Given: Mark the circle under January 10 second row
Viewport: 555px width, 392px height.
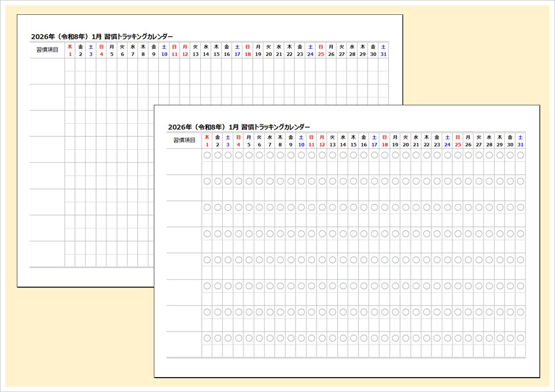Looking at the screenshot, I should [301, 181].
